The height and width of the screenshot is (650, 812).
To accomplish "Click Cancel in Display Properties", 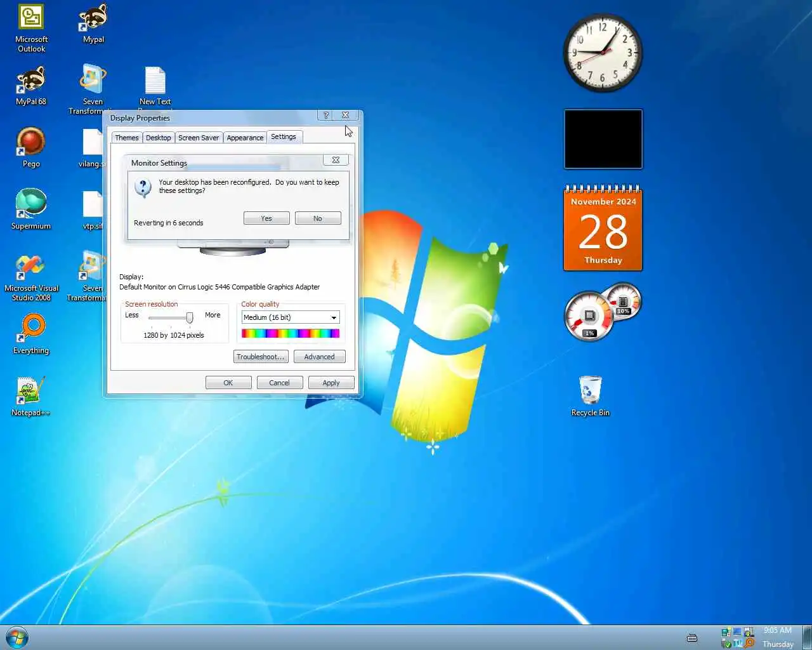I will [x=279, y=383].
